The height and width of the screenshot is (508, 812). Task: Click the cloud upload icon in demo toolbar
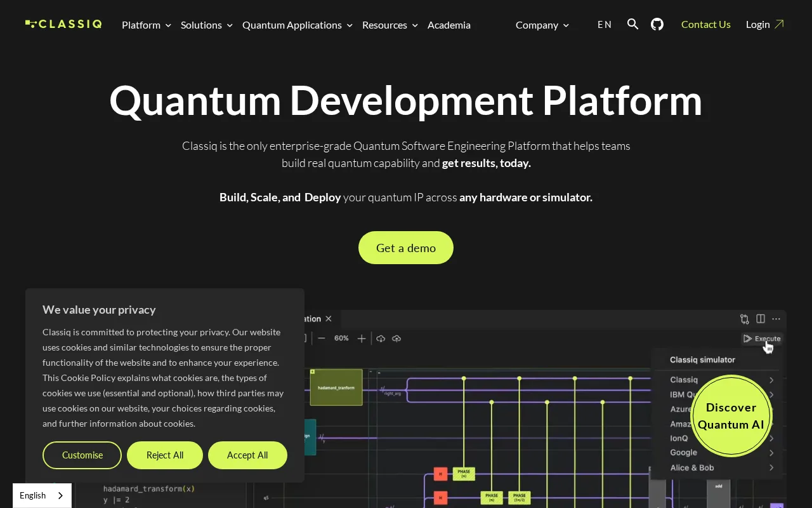[x=396, y=338]
